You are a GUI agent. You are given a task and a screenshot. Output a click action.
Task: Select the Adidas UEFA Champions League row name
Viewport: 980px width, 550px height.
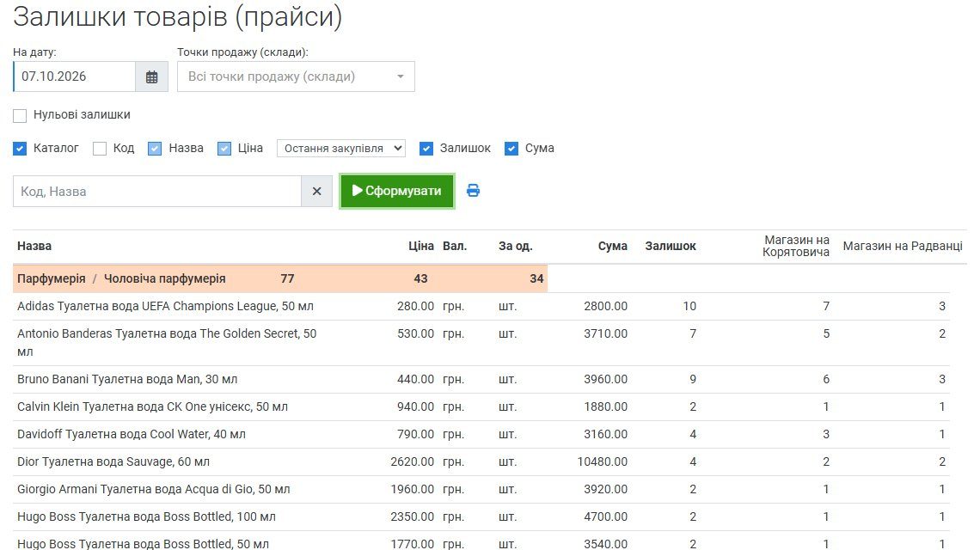click(x=166, y=306)
